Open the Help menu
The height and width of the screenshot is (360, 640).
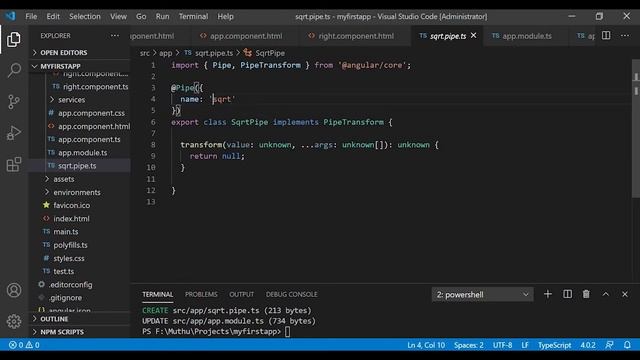[225, 17]
